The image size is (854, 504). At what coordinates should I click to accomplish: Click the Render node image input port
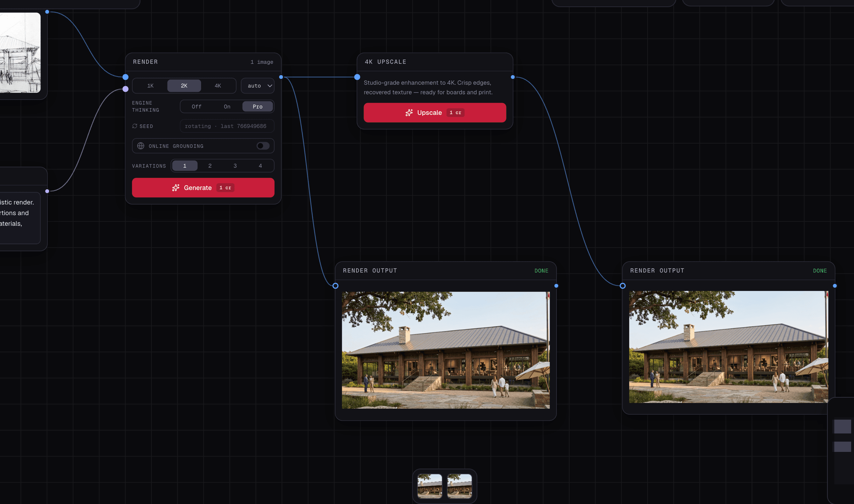point(126,77)
